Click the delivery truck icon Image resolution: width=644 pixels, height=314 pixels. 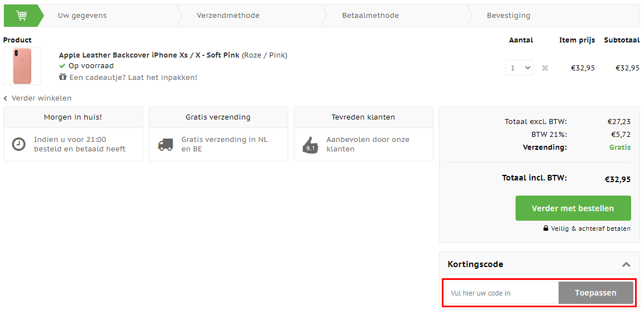coord(165,144)
